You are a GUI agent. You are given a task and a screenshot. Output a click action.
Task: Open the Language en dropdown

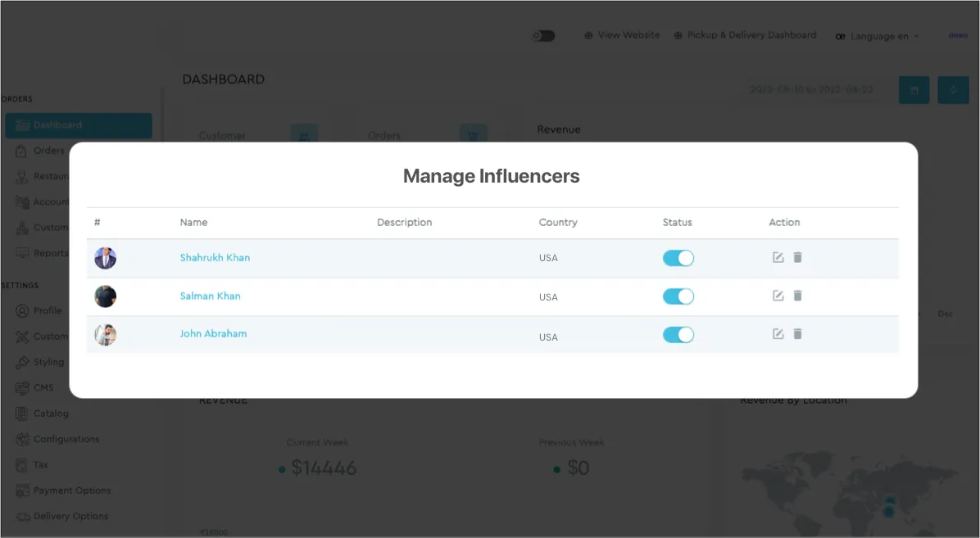878,36
